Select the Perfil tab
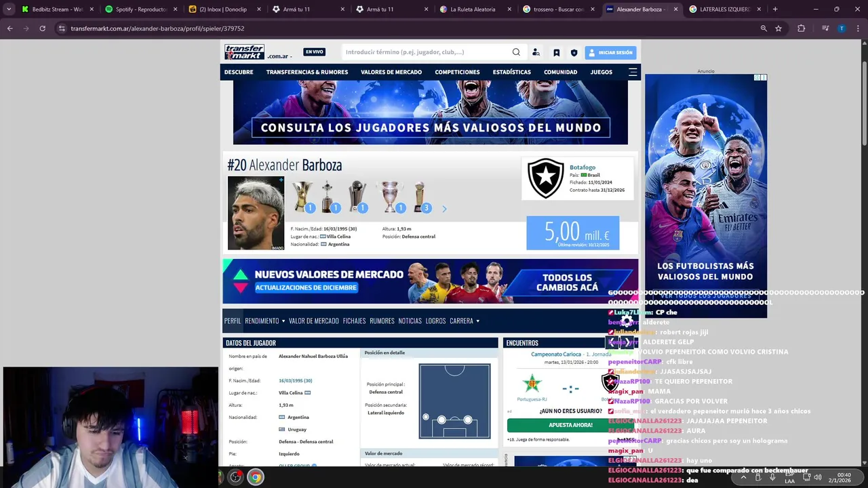 (233, 321)
